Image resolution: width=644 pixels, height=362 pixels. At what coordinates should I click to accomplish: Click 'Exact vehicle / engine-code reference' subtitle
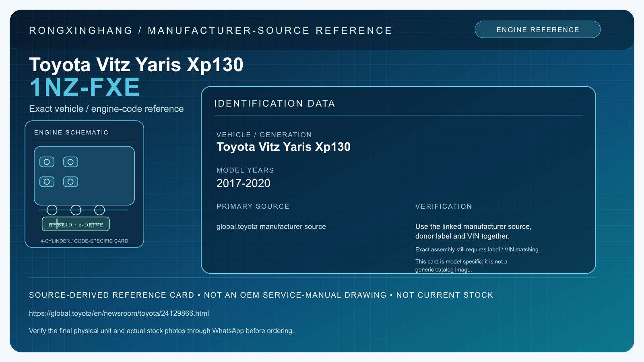tap(106, 109)
